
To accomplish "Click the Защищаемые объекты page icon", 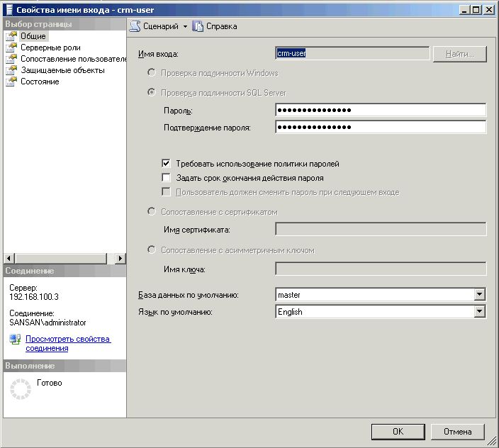I will [11, 70].
